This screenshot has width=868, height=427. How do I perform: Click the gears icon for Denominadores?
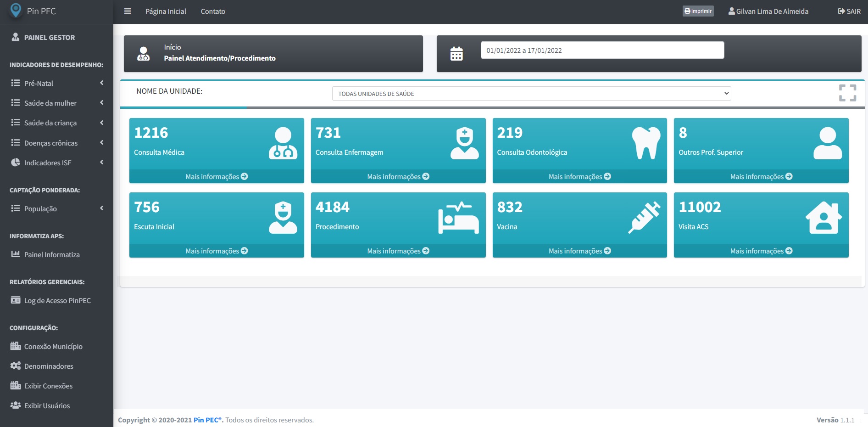point(16,365)
